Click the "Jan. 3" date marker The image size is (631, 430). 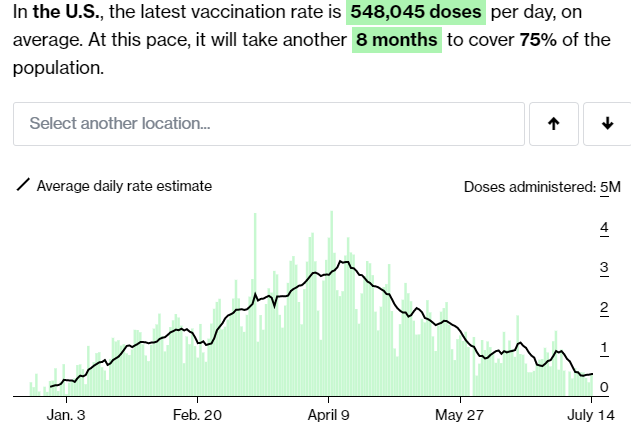[x=66, y=414]
